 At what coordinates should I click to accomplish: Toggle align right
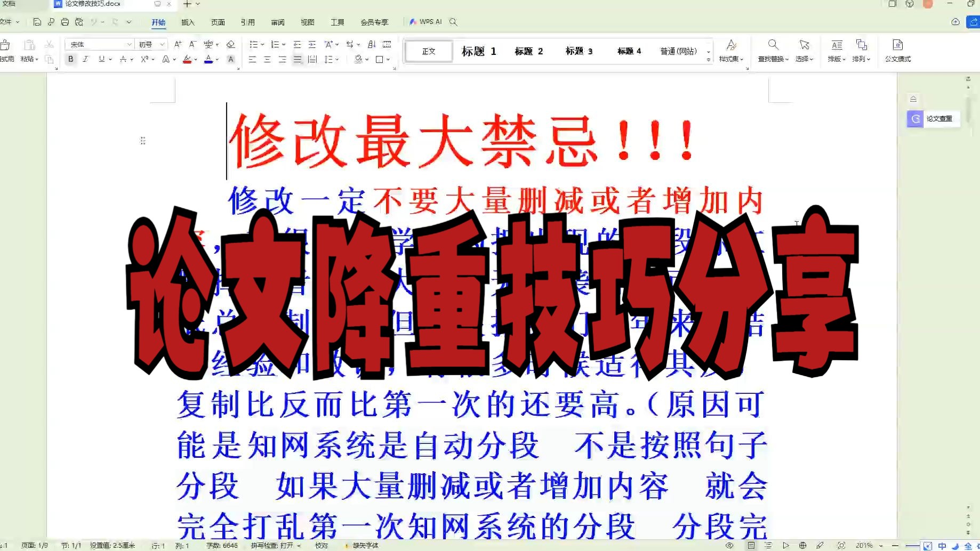point(282,59)
